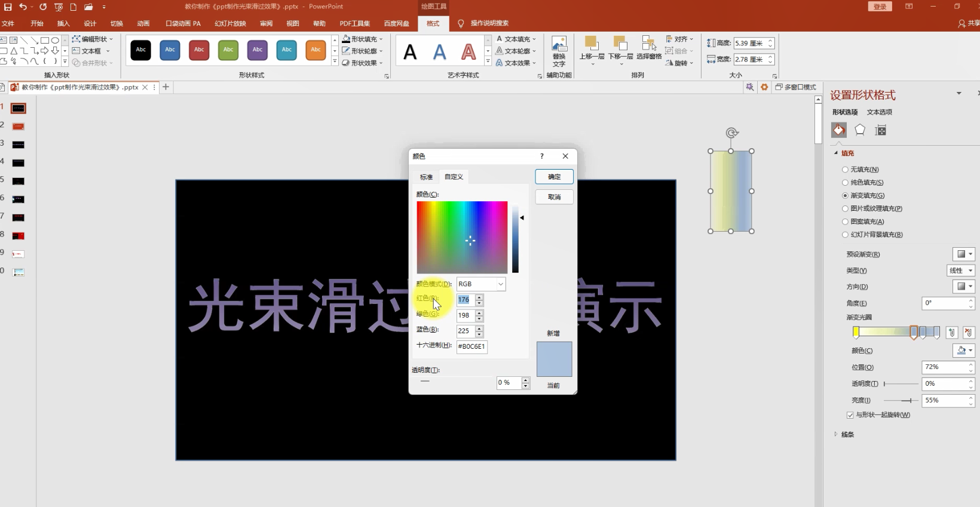
Task: Select the red Abc shape style
Action: pyautogui.click(x=199, y=50)
